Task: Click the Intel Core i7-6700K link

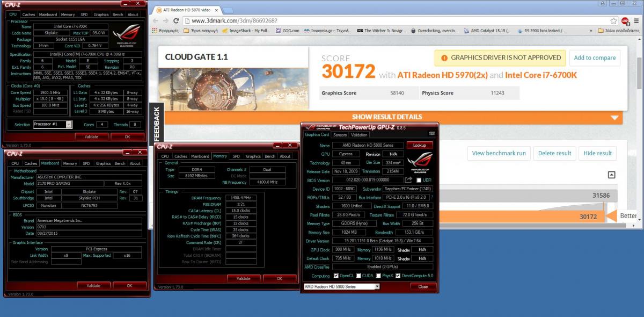Action: coord(541,75)
